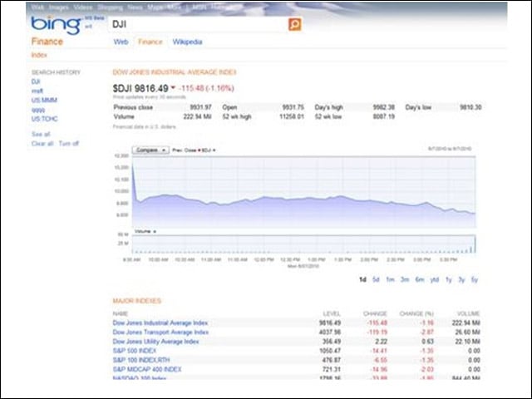Select the 3y chart range
The image size is (532, 399).
tap(461, 279)
